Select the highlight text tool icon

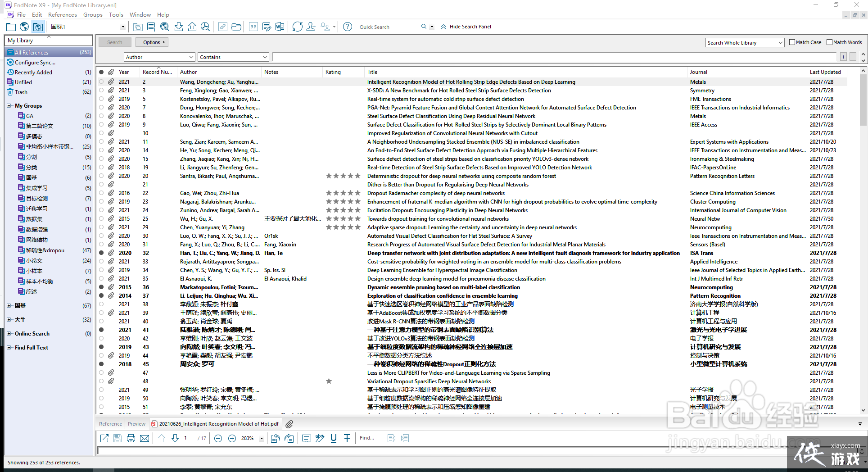[x=320, y=438]
